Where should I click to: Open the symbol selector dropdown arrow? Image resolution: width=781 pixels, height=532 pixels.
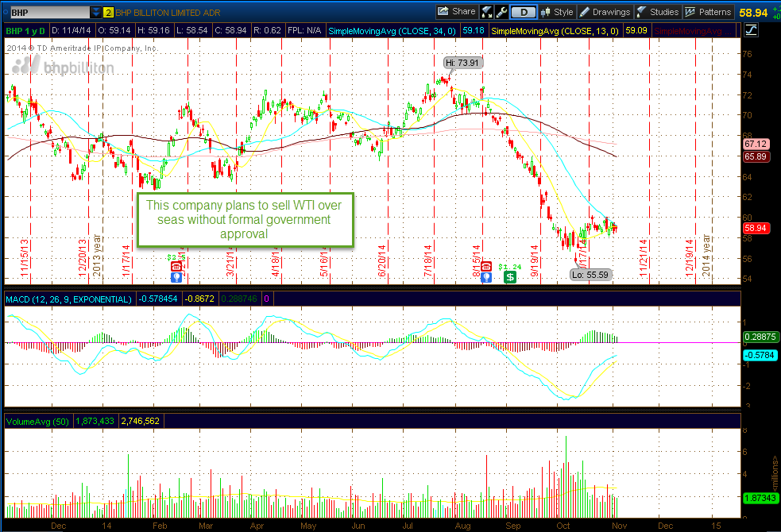pyautogui.click(x=95, y=13)
